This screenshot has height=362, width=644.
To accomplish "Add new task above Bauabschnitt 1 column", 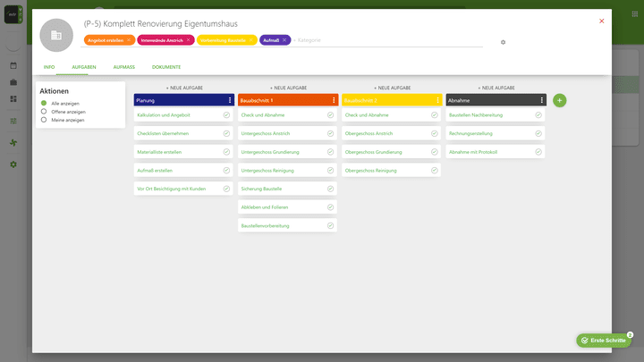I will point(288,88).
